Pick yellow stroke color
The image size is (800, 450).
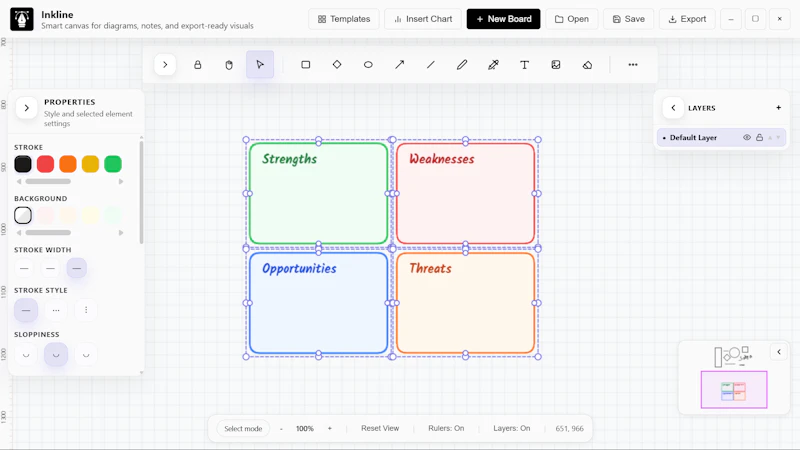point(90,164)
